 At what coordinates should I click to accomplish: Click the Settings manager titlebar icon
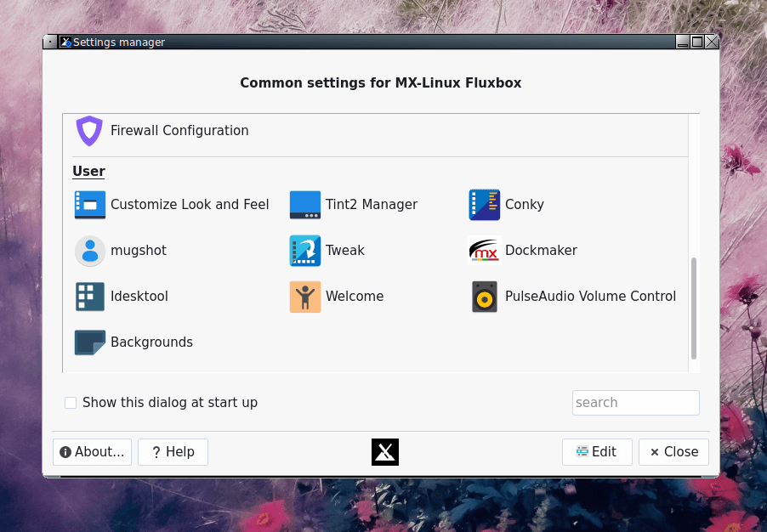(66, 41)
